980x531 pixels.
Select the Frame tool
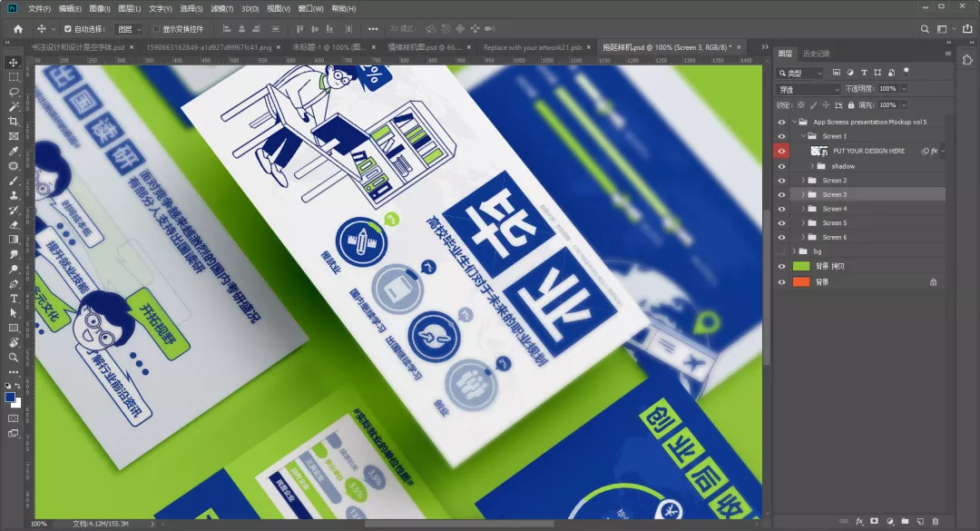click(x=13, y=136)
